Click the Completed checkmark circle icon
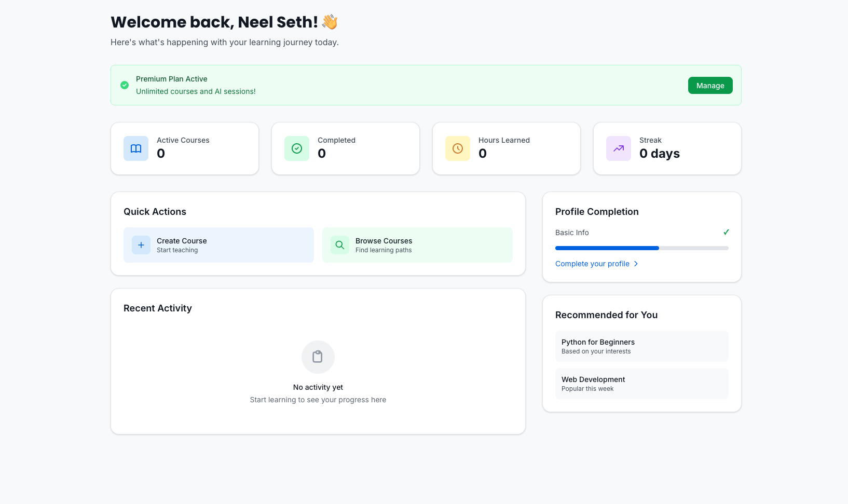The height and width of the screenshot is (504, 848). (297, 148)
